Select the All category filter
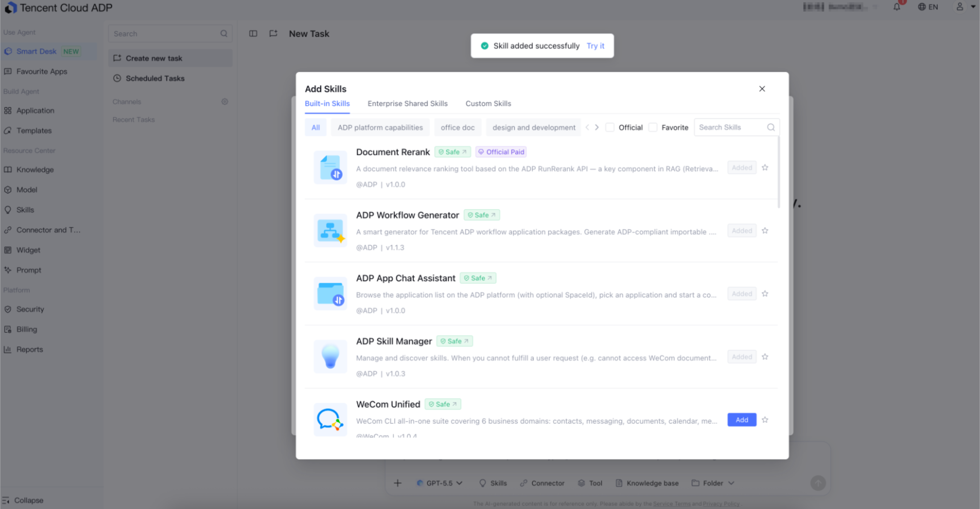The width and height of the screenshot is (980, 509). tap(315, 128)
